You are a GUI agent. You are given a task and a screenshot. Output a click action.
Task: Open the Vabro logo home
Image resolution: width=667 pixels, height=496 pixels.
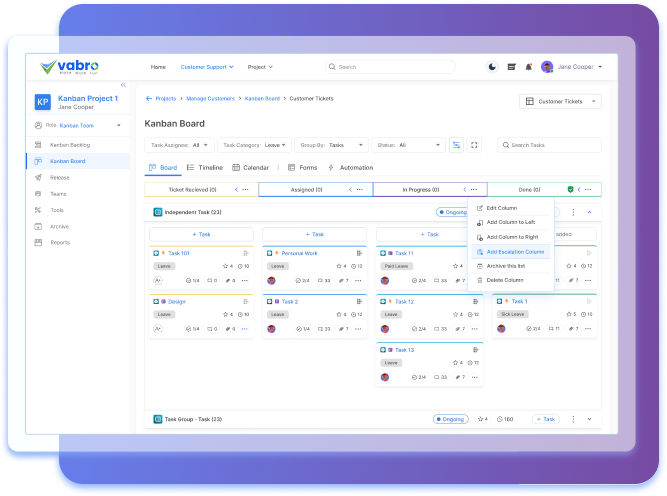tap(72, 67)
